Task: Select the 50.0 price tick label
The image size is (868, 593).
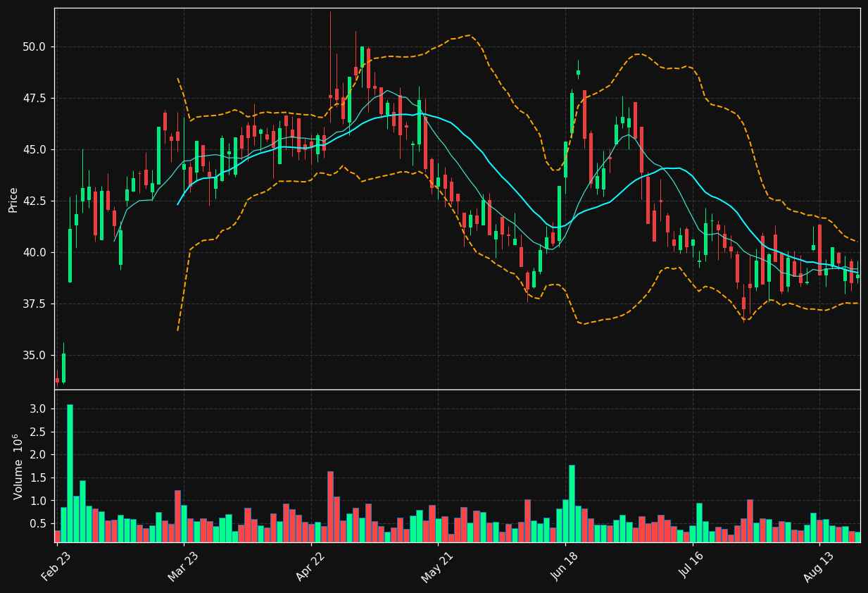Action: click(x=34, y=47)
